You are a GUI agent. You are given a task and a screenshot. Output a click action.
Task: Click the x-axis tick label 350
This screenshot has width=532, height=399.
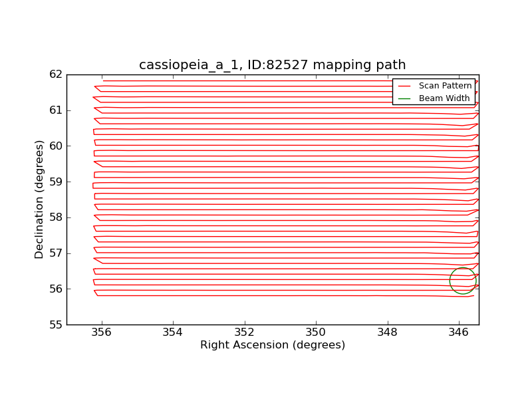(316, 332)
